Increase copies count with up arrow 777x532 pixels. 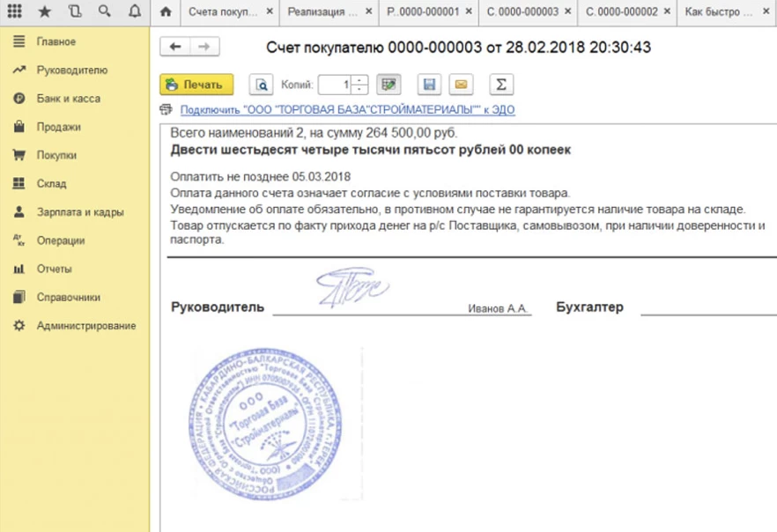(359, 80)
